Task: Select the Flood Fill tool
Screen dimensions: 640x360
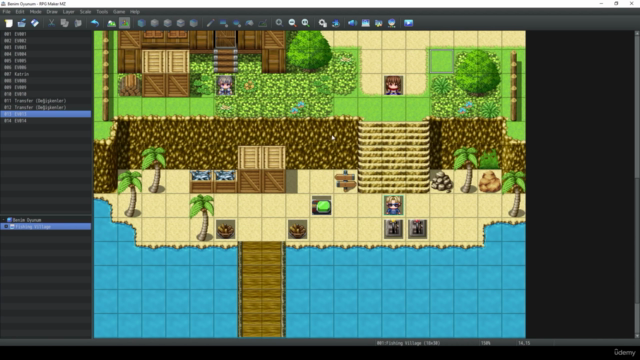Action: point(250,23)
